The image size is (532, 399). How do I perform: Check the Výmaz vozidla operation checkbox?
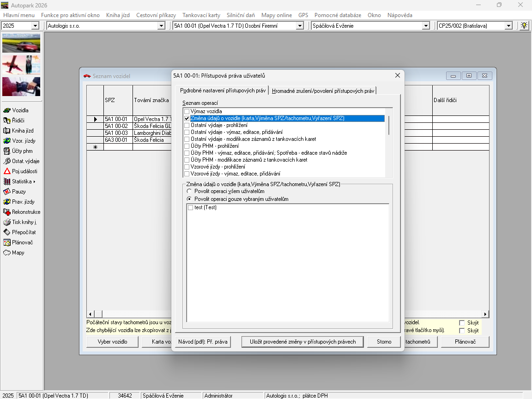pos(187,111)
